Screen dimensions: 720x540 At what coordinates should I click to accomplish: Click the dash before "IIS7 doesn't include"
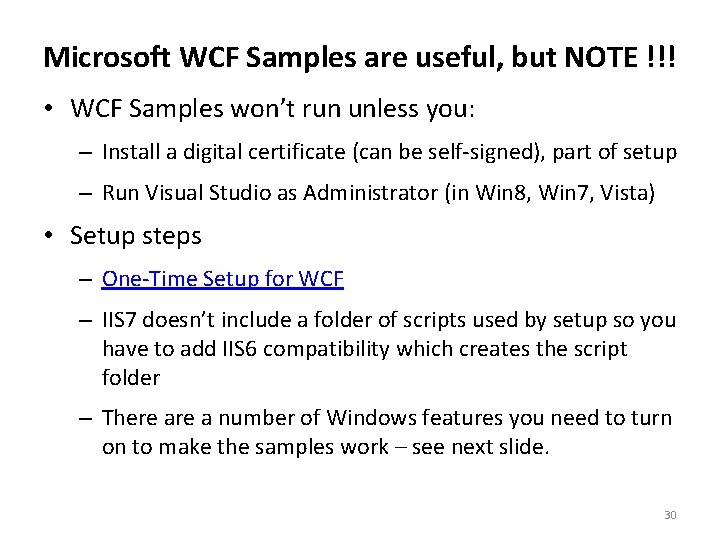(x=86, y=321)
